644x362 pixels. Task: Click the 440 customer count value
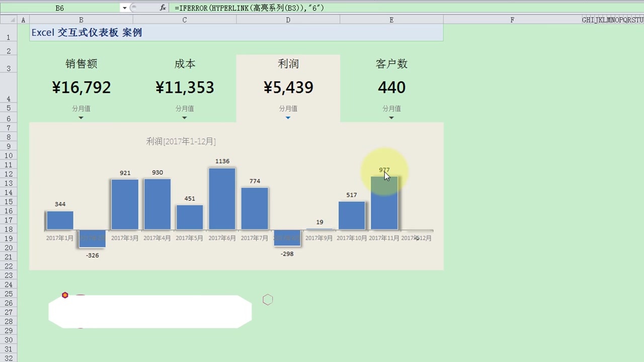tap(391, 87)
